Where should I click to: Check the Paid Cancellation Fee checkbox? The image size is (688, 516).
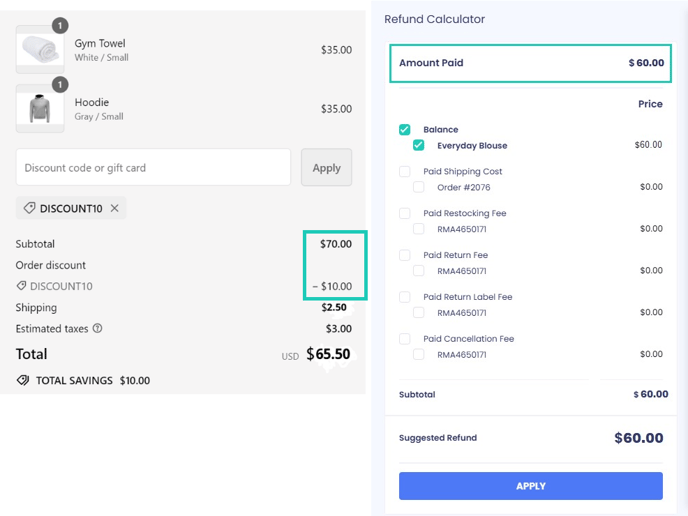pos(405,339)
